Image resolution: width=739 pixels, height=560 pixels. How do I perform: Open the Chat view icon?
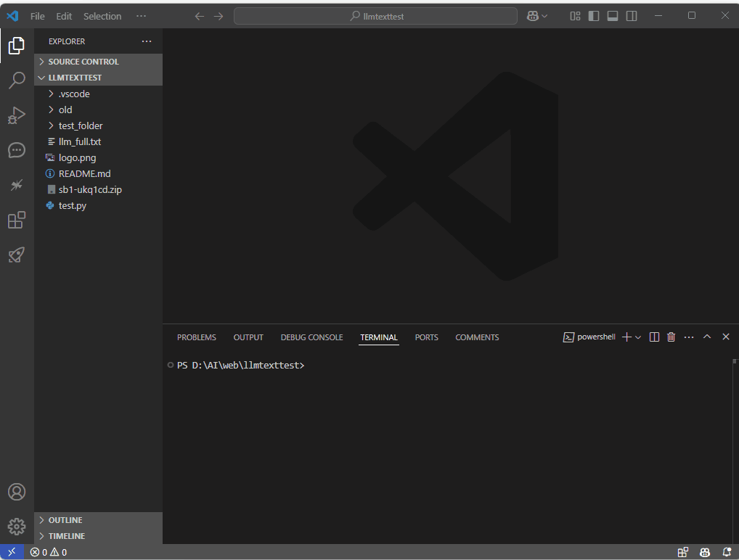pos(17,150)
